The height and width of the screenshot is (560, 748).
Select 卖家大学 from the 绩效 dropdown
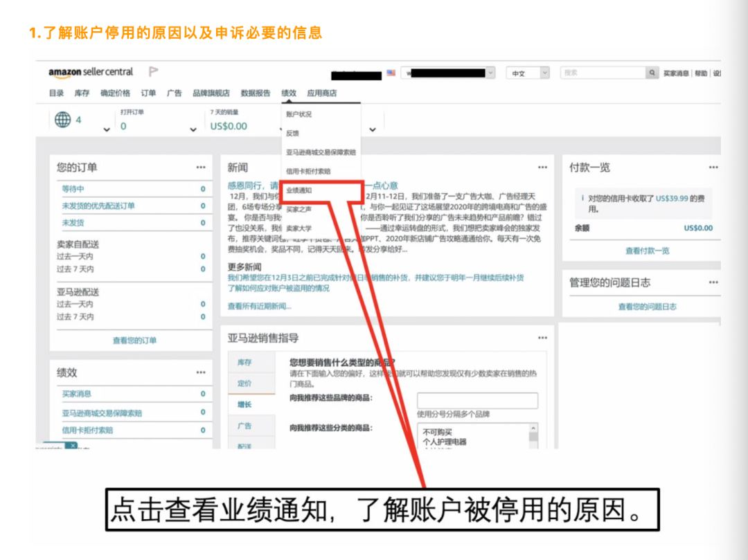[x=299, y=228]
